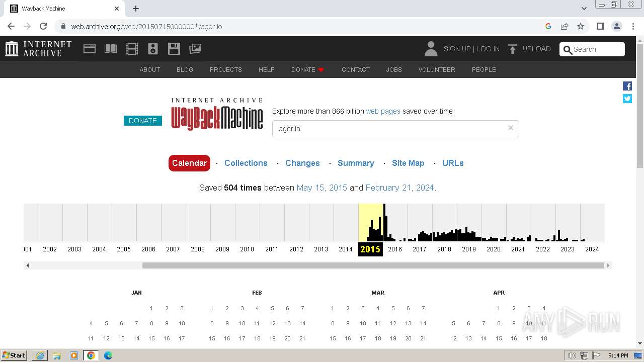Open the May 15, 2015 capture link

322,188
